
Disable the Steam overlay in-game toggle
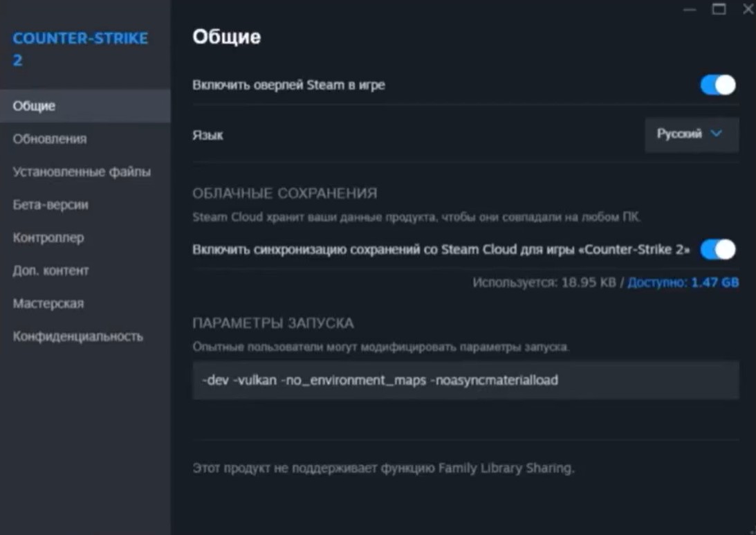click(x=717, y=85)
